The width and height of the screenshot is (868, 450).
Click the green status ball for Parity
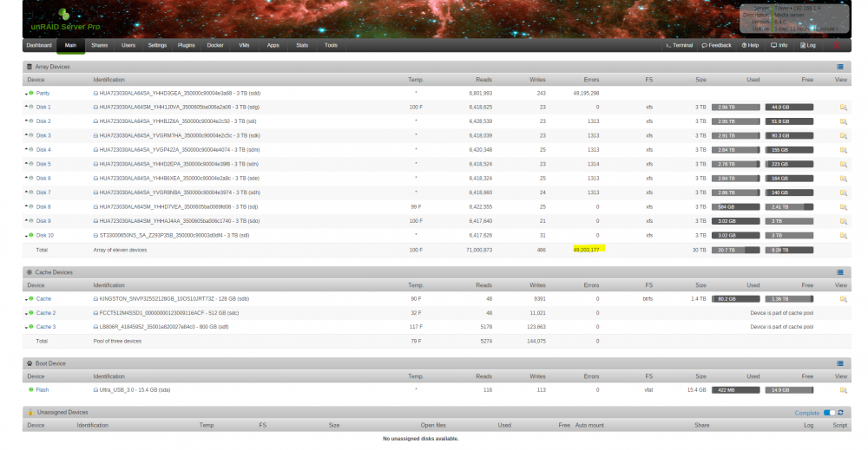coord(31,94)
